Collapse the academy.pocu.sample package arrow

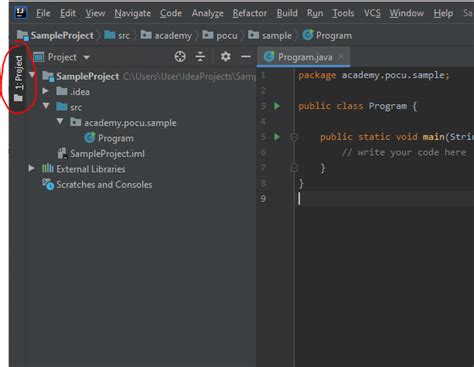pyautogui.click(x=60, y=121)
